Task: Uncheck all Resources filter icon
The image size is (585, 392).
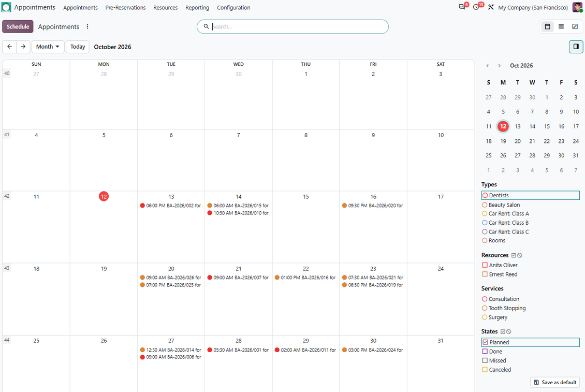Action: coord(520,255)
